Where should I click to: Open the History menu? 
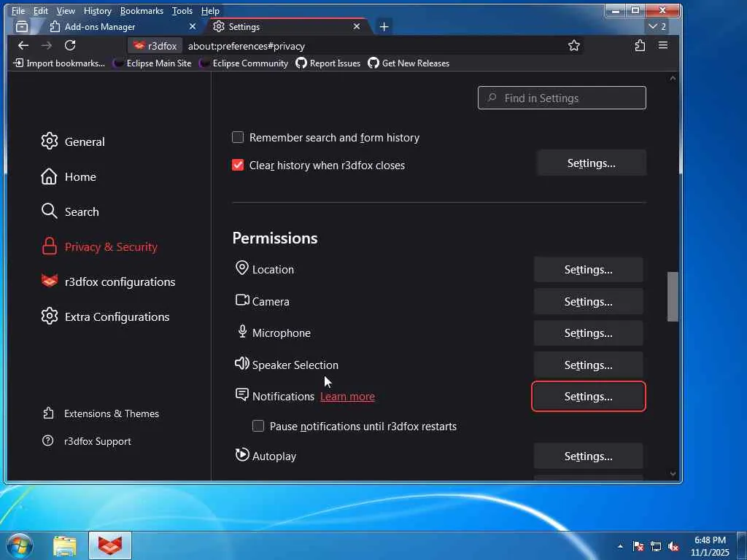(97, 10)
